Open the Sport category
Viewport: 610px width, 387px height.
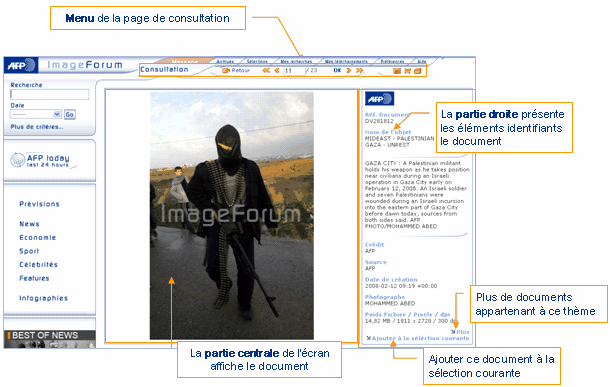[29, 251]
